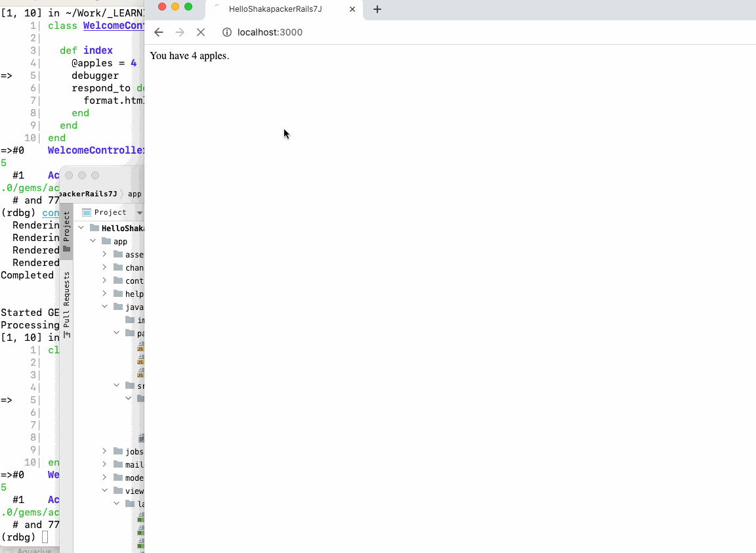
Task: Expand the models folder
Action: (104, 477)
